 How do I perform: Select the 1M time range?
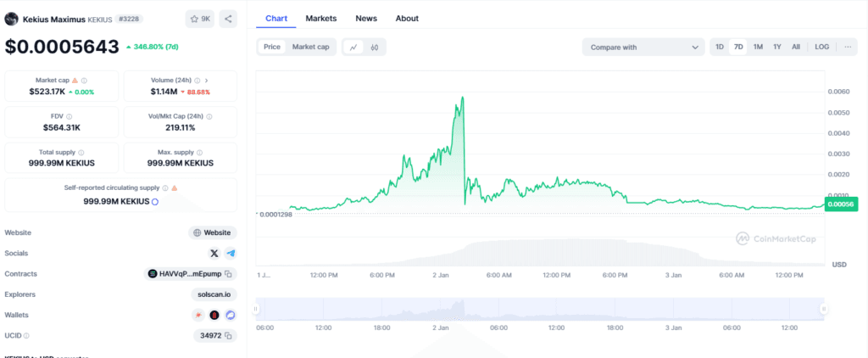point(758,48)
